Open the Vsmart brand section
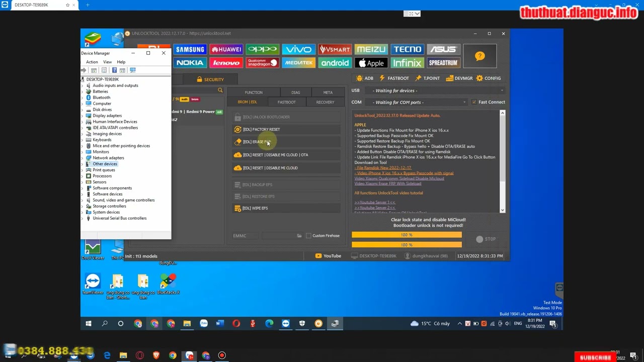 335,49
